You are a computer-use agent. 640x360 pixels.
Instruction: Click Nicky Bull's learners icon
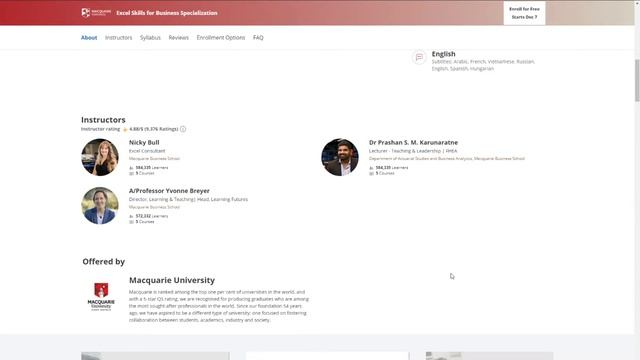(x=131, y=168)
